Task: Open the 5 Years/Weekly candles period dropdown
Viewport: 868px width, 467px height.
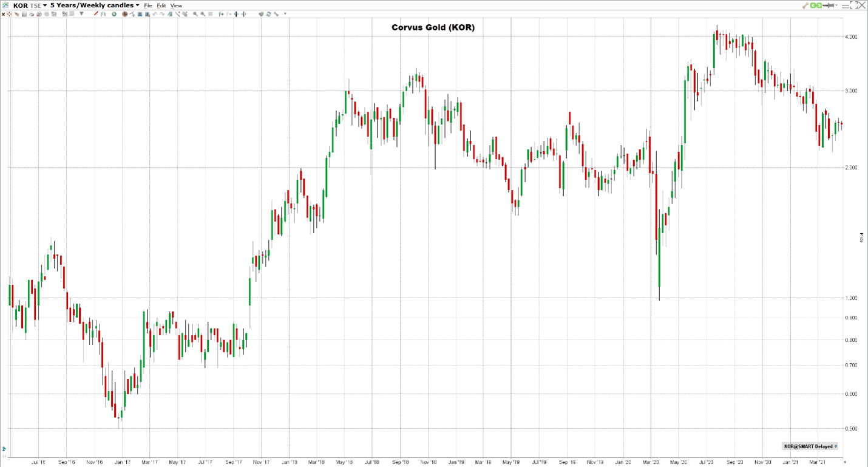Action: point(137,5)
